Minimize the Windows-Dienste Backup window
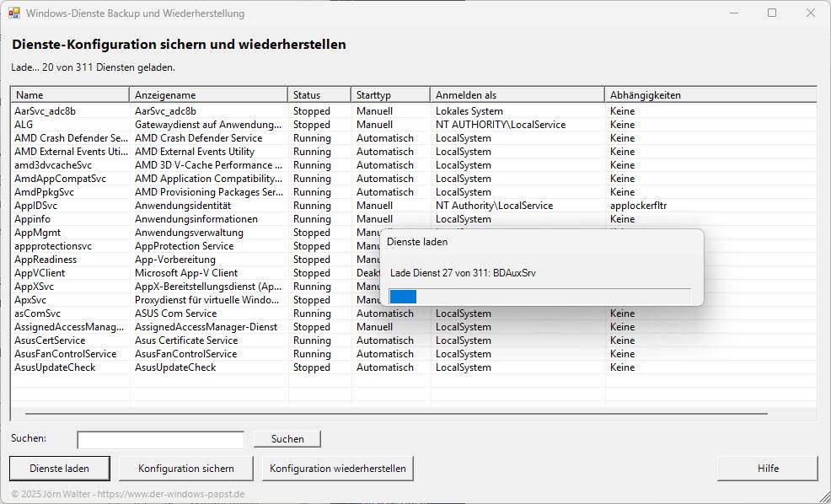The height and width of the screenshot is (504, 831). (733, 13)
